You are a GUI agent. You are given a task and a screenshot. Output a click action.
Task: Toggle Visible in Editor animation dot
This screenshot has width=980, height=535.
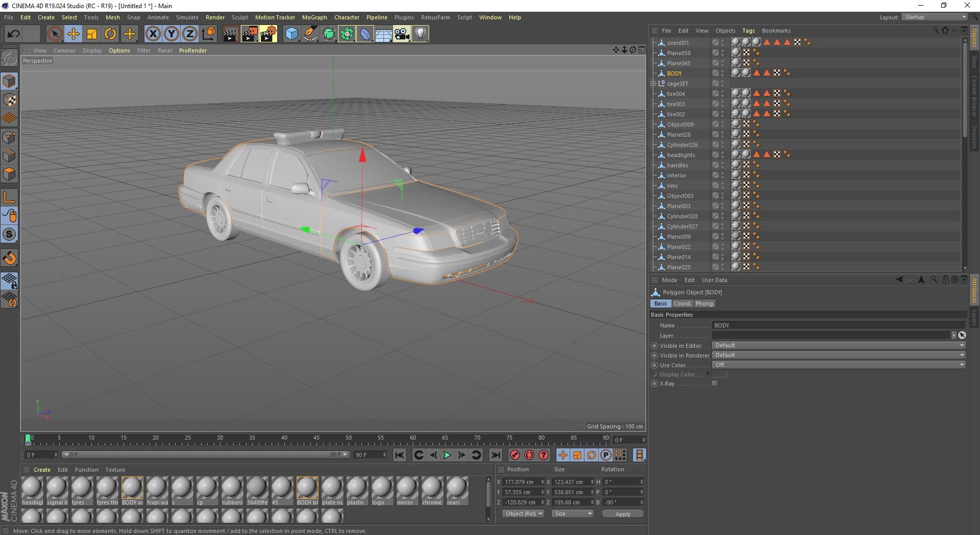click(654, 346)
